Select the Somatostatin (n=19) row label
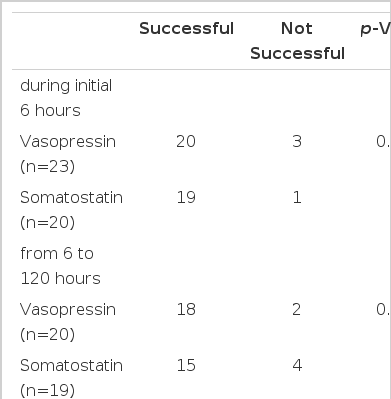Viewport: 391px width, 399px height. (x=71, y=378)
